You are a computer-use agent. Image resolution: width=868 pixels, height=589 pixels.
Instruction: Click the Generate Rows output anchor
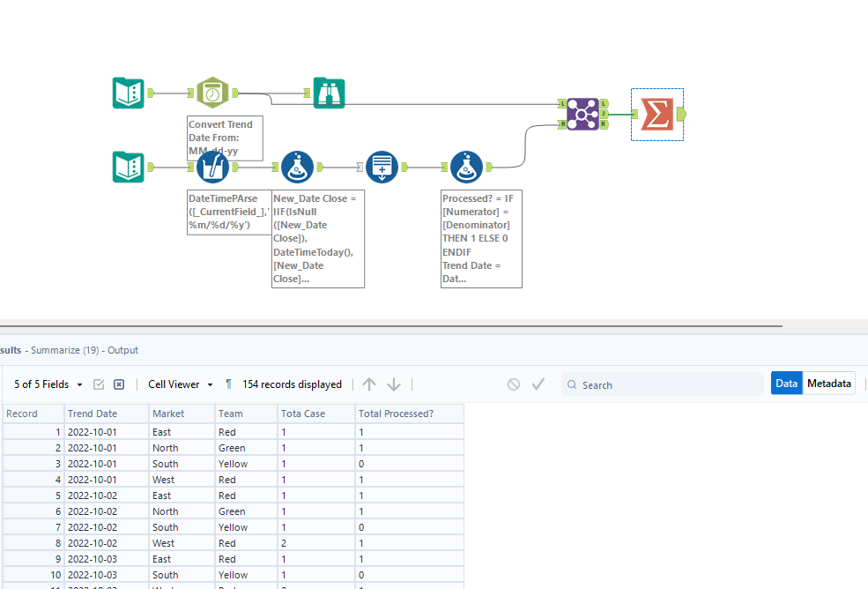coord(404,167)
